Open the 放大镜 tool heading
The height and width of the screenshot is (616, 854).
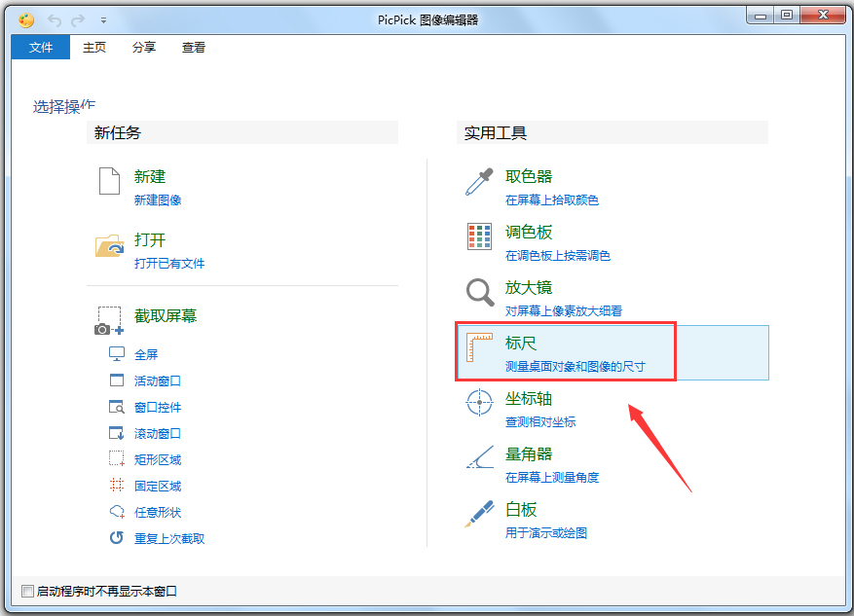click(x=529, y=287)
